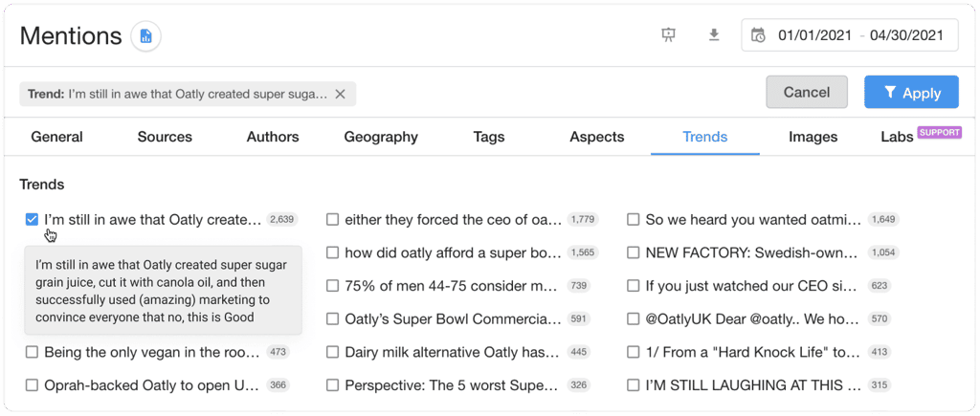980x416 pixels.
Task: Select the Tags tab
Action: [x=489, y=137]
